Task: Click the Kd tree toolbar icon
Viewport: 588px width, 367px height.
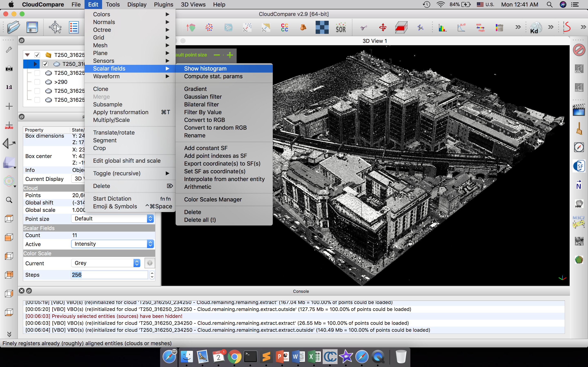Action: point(535,28)
